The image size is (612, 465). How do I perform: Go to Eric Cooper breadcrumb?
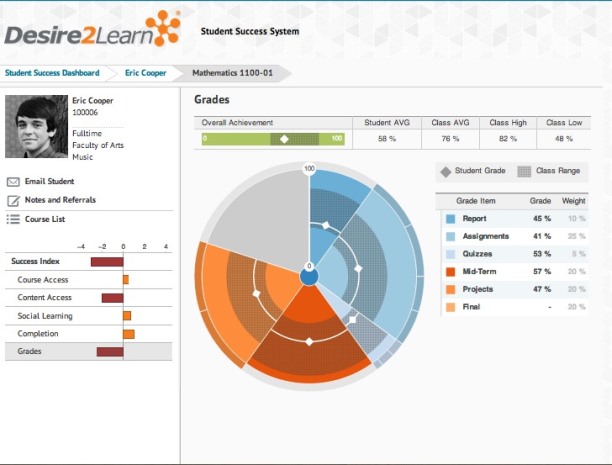pos(145,73)
